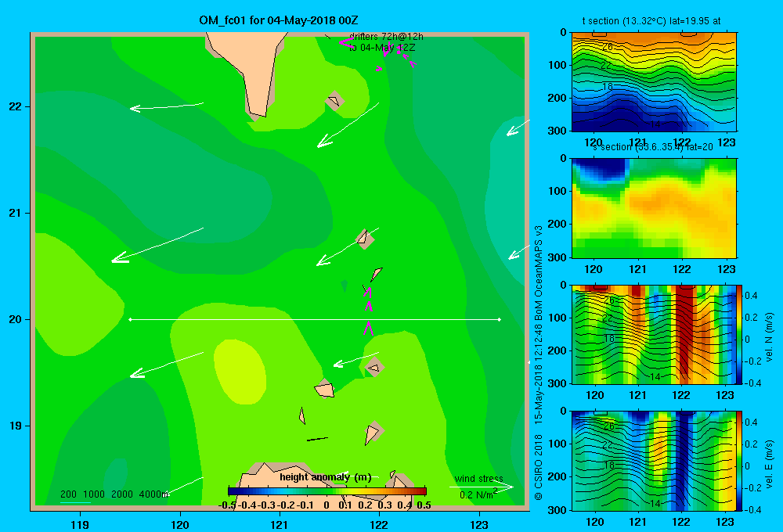
Task: Click the "vel. N (m/s)" axis label
Action: tap(769, 337)
